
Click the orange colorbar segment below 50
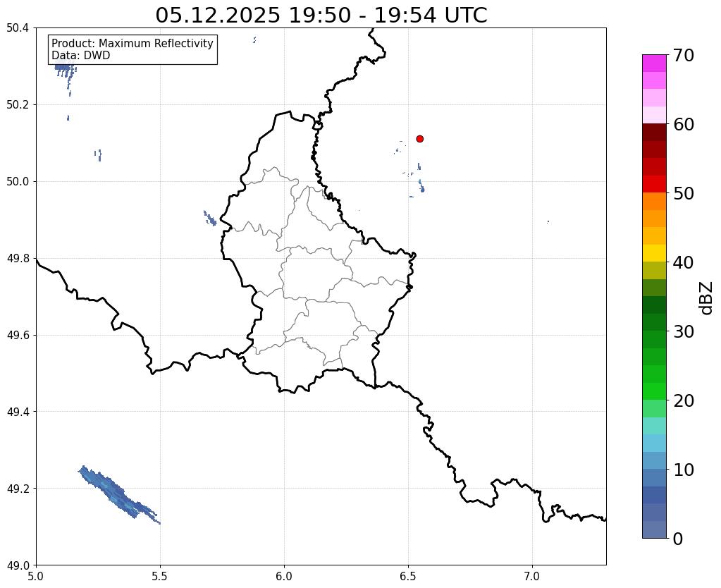click(654, 202)
